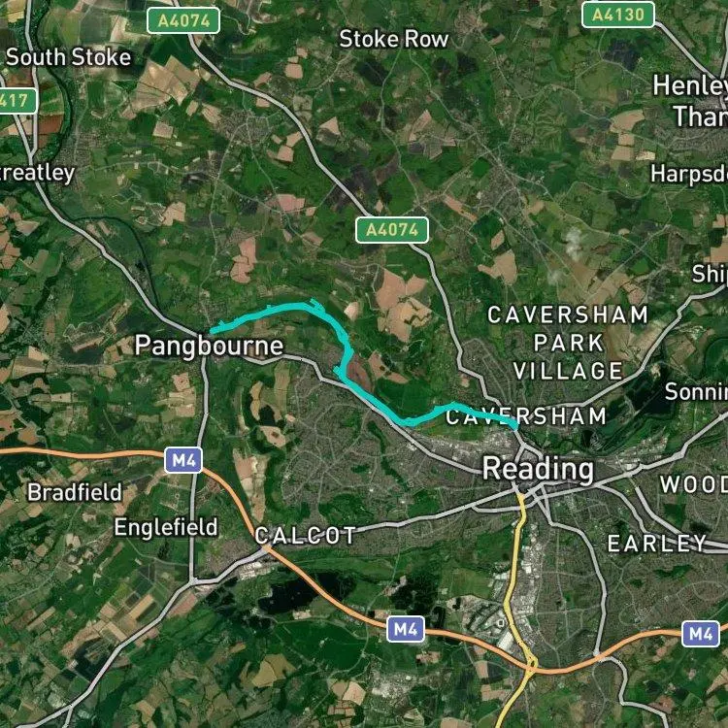
Task: Select the Earley district label
Action: (657, 544)
